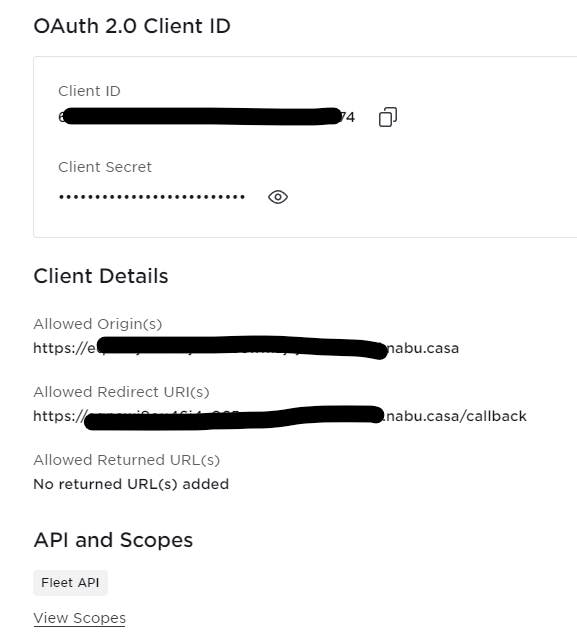Click the OAuth 2.0 Client ID heading
Screen dimensions: 577x644
[x=132, y=26]
